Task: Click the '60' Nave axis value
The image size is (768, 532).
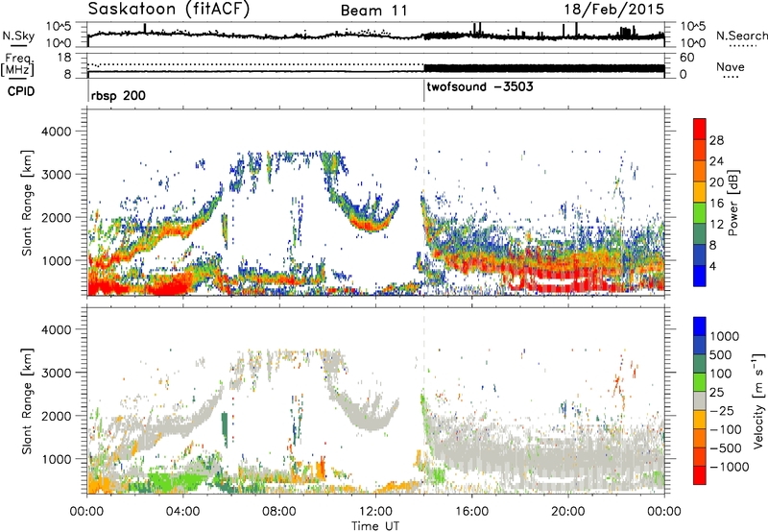Action: tap(686, 58)
